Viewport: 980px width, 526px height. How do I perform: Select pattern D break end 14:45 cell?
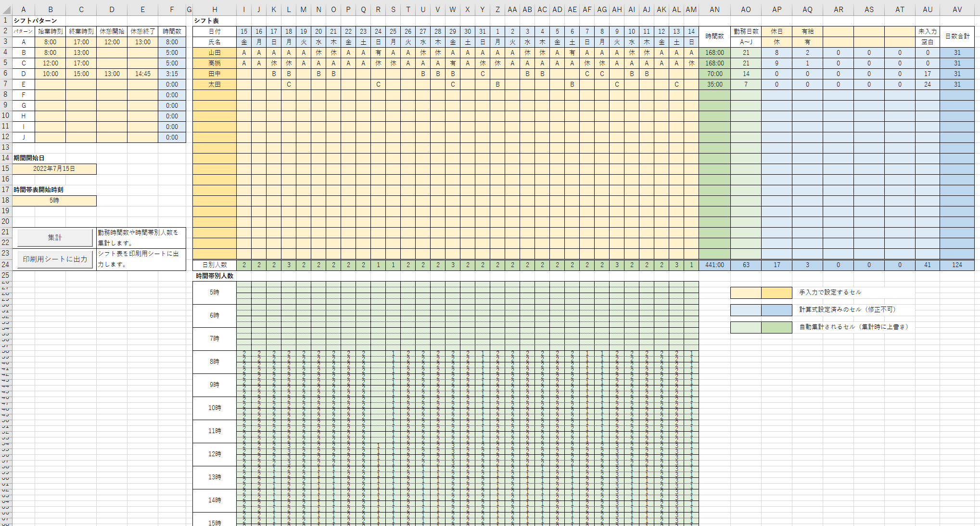pos(142,74)
